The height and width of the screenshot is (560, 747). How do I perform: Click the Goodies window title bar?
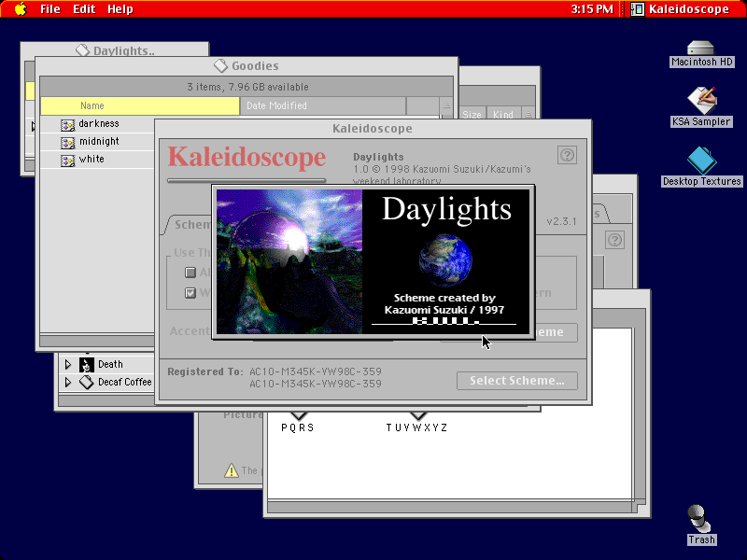click(247, 65)
